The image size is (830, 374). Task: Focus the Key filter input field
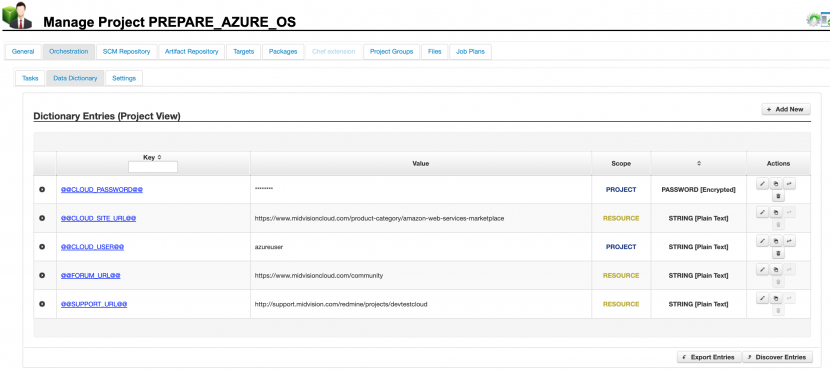(153, 167)
